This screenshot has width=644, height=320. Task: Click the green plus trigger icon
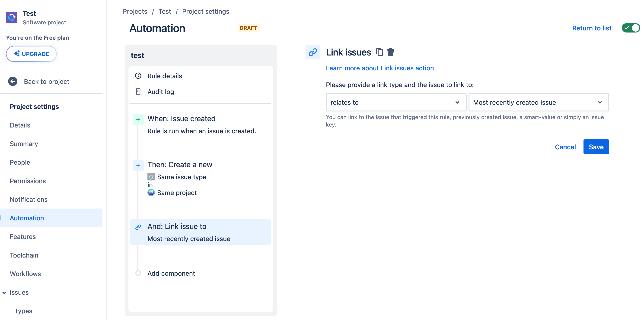(138, 119)
